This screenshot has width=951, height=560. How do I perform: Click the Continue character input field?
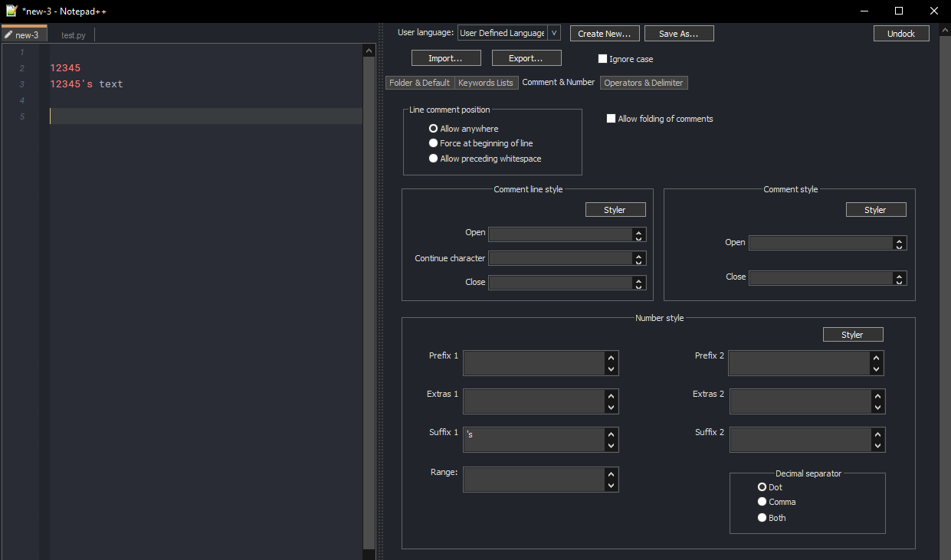[x=560, y=259]
